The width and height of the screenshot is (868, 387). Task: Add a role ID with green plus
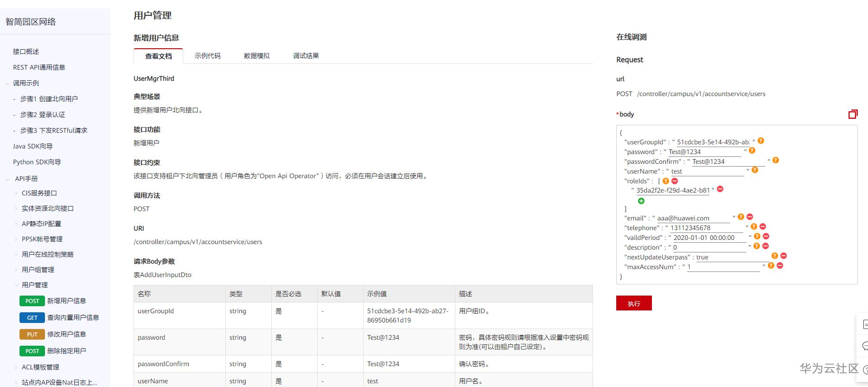click(641, 201)
